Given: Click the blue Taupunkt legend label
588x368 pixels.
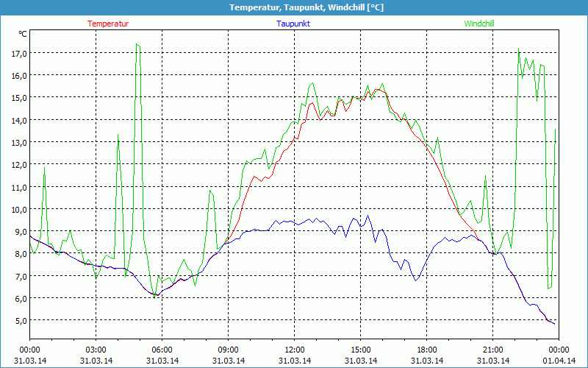Looking at the screenshot, I should pos(293,24).
